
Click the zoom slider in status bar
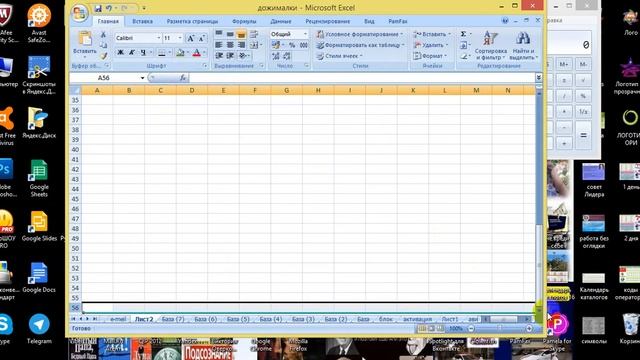pyautogui.click(x=500, y=329)
